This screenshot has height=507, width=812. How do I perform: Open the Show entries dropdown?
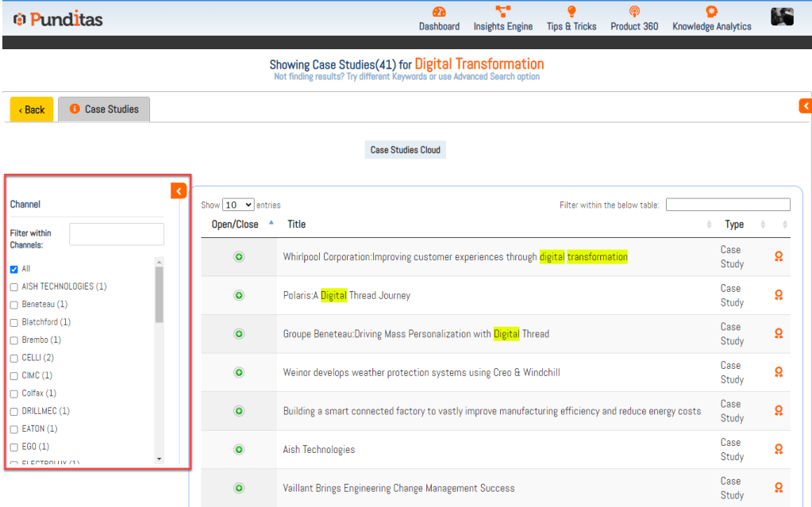coord(238,205)
